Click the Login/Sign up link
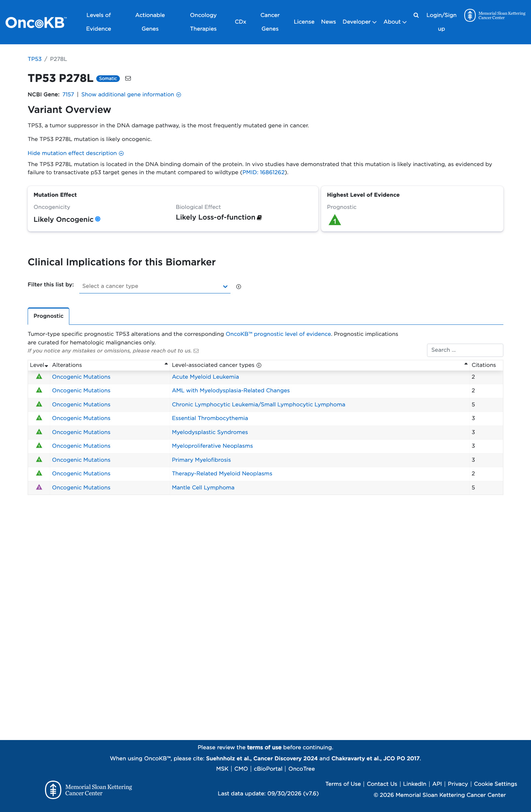 (441, 22)
